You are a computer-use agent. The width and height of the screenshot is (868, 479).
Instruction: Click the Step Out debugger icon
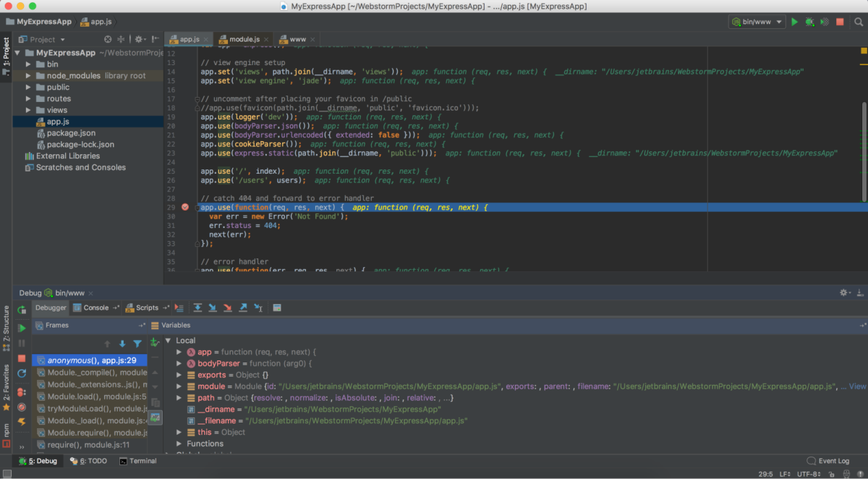(243, 308)
